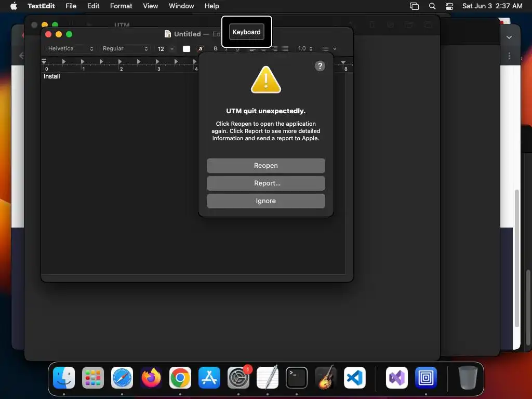The height and width of the screenshot is (399, 532).
Task: Click the green zoom button of TextEdit window
Action: click(x=69, y=34)
